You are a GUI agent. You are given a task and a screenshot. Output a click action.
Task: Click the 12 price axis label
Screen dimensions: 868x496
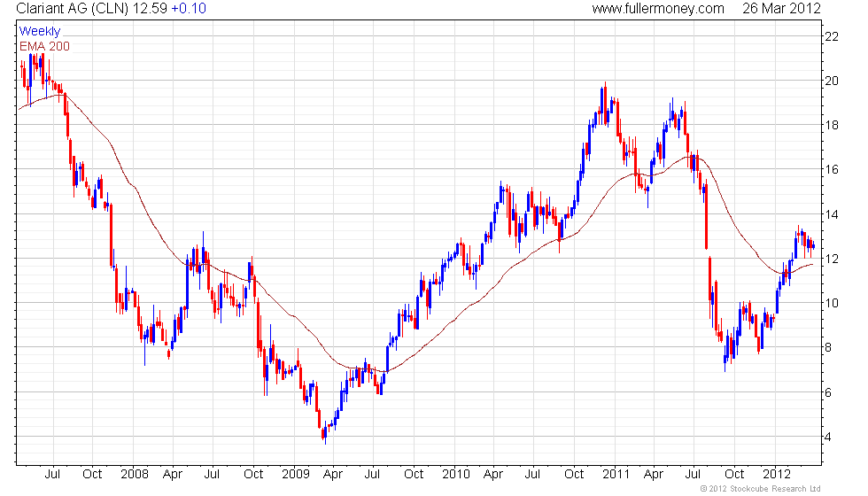832,259
